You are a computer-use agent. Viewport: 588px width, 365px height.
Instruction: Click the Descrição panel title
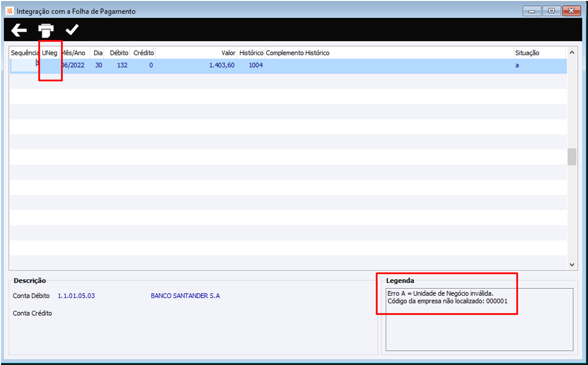tap(30, 280)
